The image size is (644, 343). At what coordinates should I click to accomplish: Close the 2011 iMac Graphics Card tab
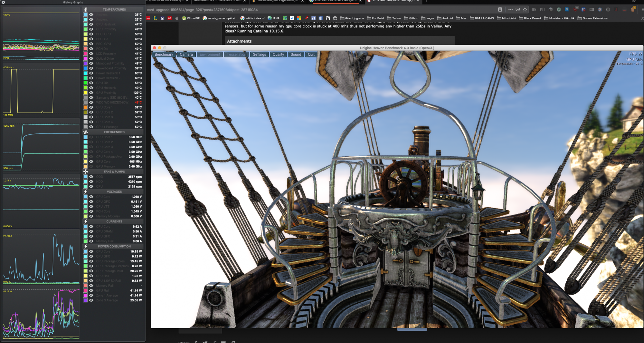point(418,1)
